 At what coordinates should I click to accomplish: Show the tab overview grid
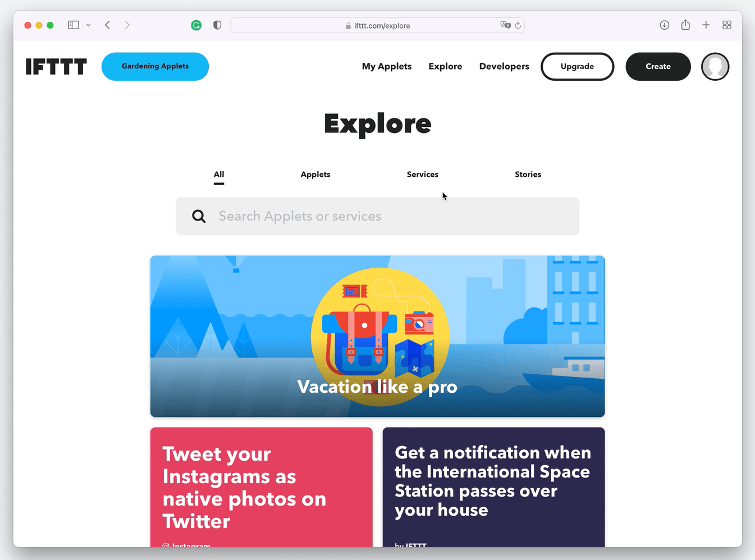727,25
